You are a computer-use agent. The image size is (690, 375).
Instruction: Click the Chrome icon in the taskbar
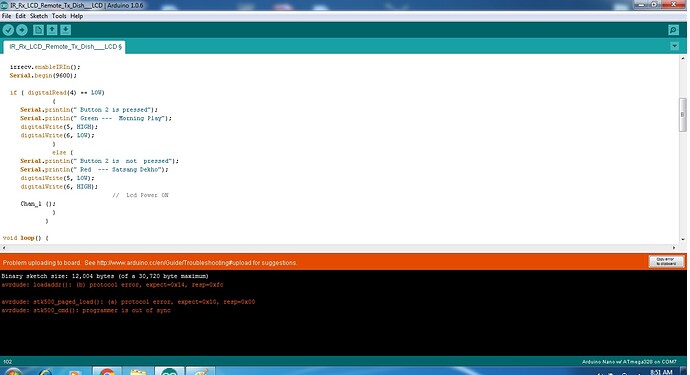tap(107, 371)
